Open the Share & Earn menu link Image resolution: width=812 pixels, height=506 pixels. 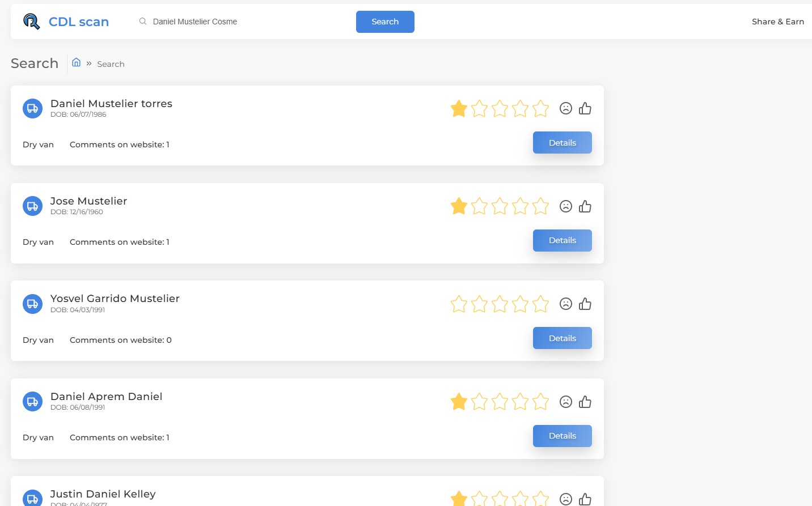(x=777, y=22)
